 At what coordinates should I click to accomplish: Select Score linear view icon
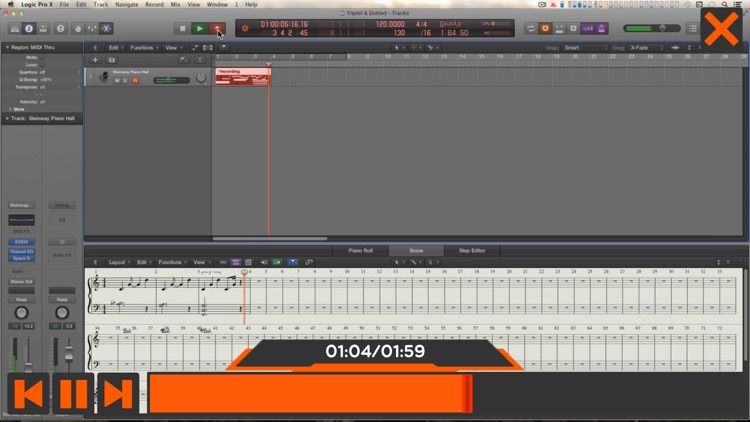tap(223, 262)
